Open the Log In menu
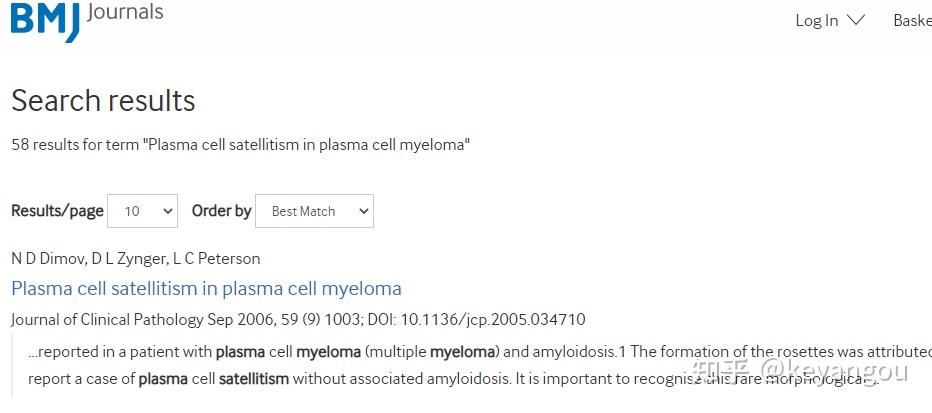The height and width of the screenshot is (413, 932). (x=817, y=20)
